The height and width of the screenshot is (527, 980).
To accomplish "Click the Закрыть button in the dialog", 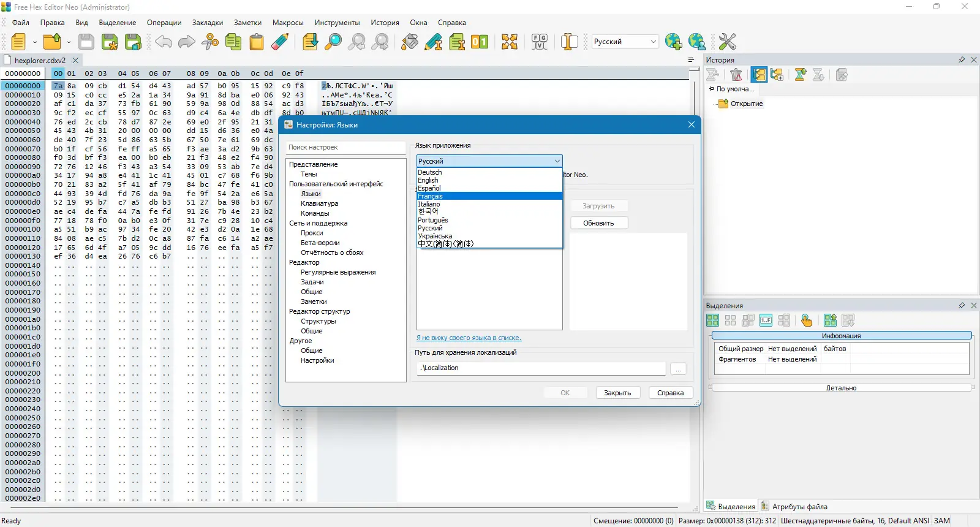I will (617, 393).
